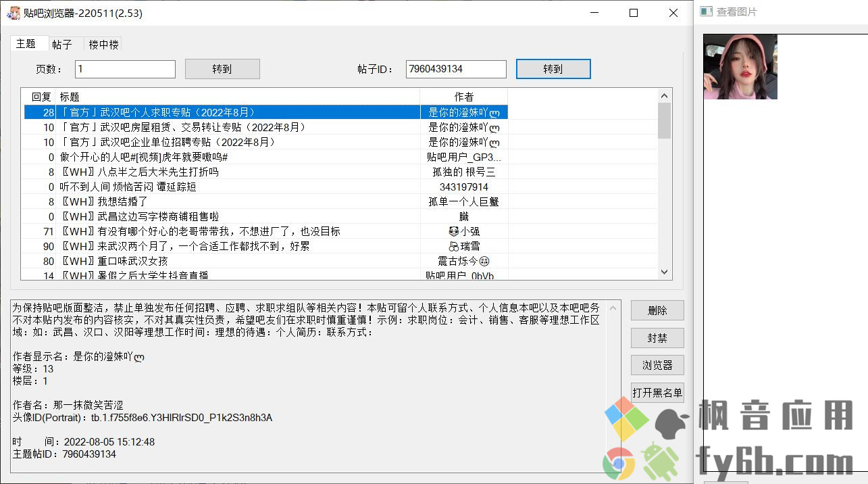The image size is (868, 484).
Task: Click the Tieba browser app icon in title bar
Action: click(13, 13)
